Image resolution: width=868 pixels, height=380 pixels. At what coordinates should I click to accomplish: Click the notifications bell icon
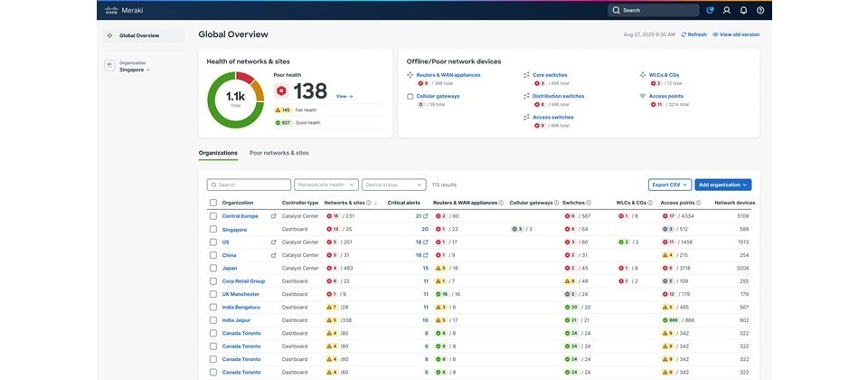click(x=743, y=10)
